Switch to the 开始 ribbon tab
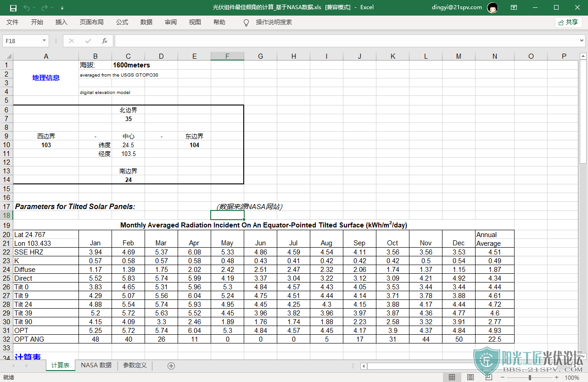Image resolution: width=588 pixels, height=382 pixels. pos(37,22)
